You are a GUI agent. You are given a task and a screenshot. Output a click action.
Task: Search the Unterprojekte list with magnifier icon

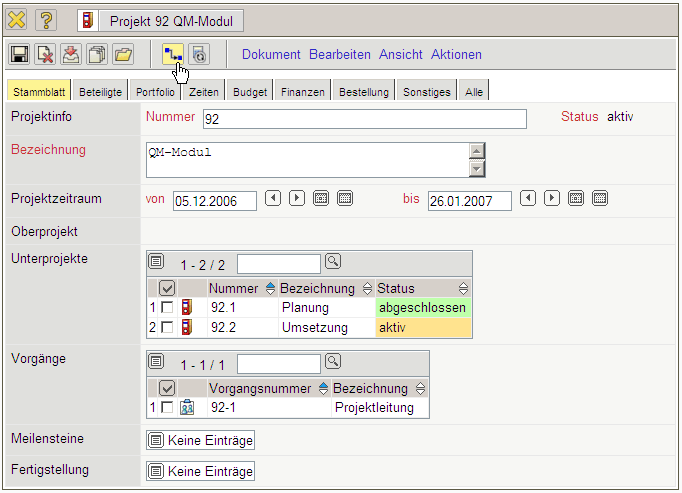pos(333,262)
